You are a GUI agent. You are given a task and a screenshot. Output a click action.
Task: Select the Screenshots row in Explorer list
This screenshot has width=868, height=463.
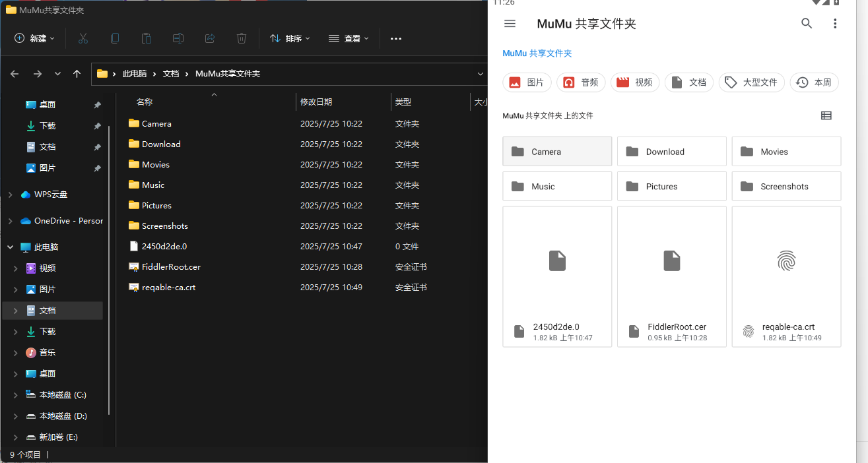304,226
